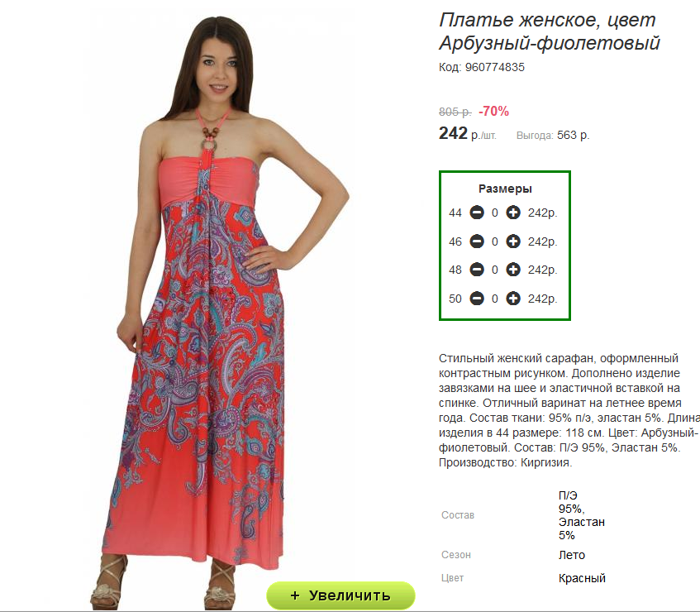Viewport: 700px width, 612px height.
Task: Add one item of size 46
Action: pos(513,241)
